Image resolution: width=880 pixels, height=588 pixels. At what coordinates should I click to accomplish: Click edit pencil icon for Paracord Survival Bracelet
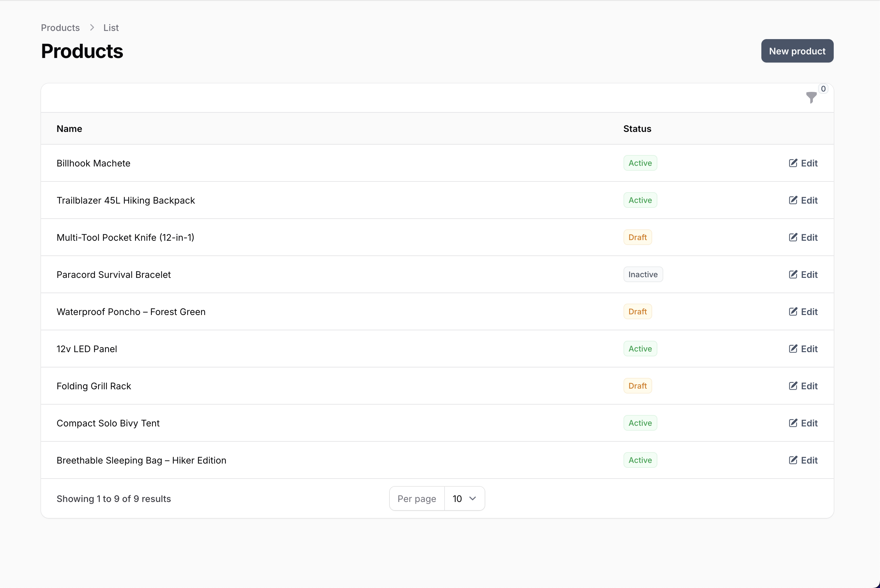coord(793,275)
